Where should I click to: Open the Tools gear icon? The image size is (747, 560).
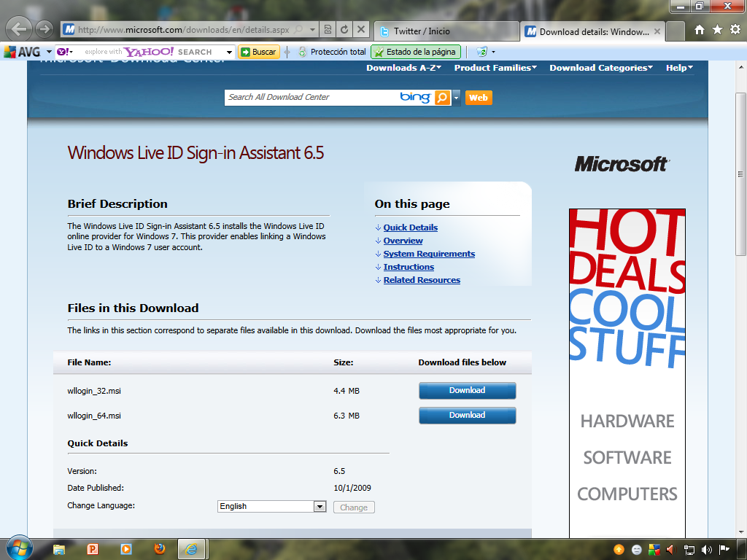point(735,30)
